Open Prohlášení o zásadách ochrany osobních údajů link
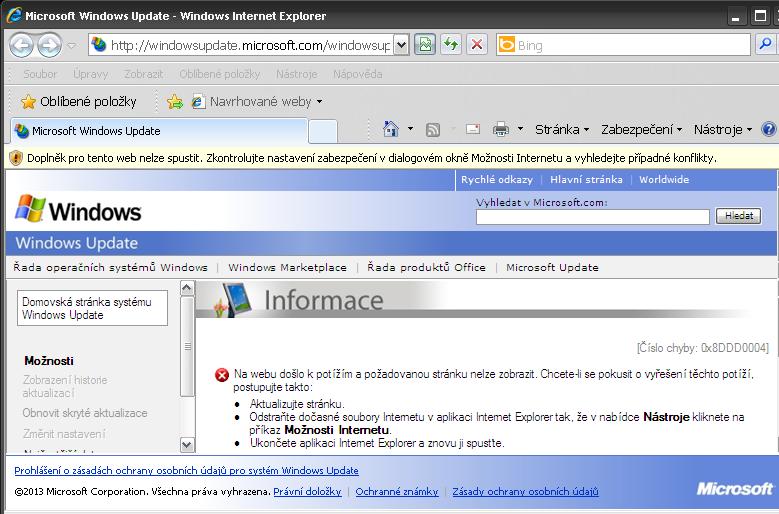 pyautogui.click(x=186, y=470)
